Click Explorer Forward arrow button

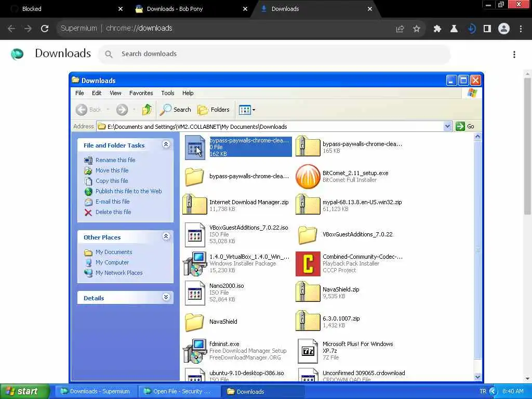122,110
